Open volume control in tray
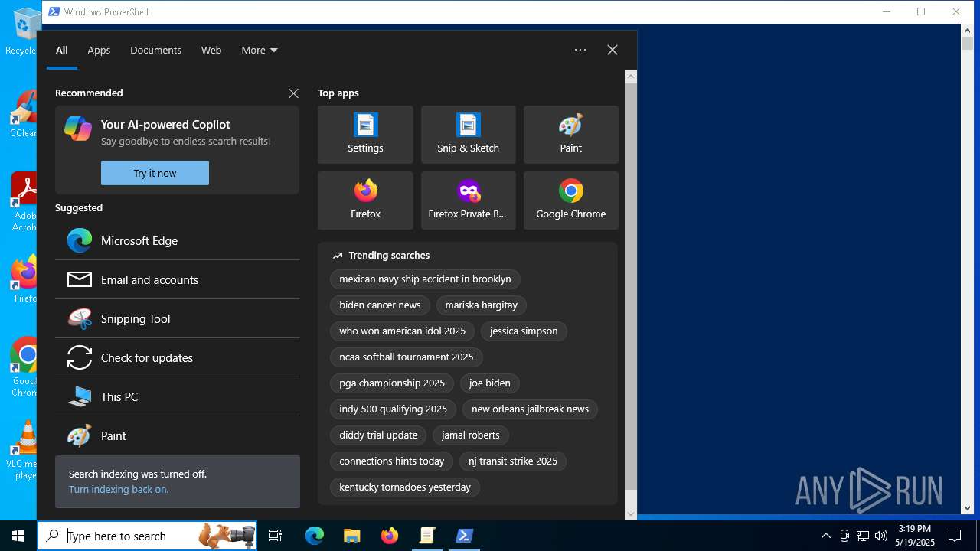Screen dimensions: 980x551 point(881,536)
